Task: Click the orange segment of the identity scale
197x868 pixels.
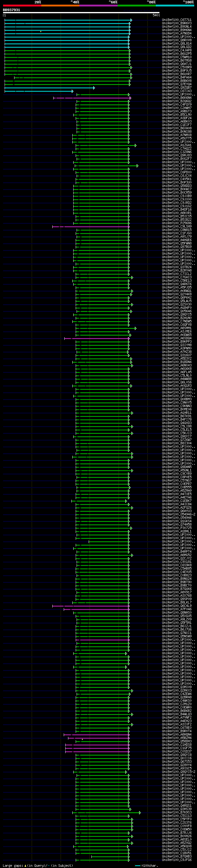Action: [60, 6]
